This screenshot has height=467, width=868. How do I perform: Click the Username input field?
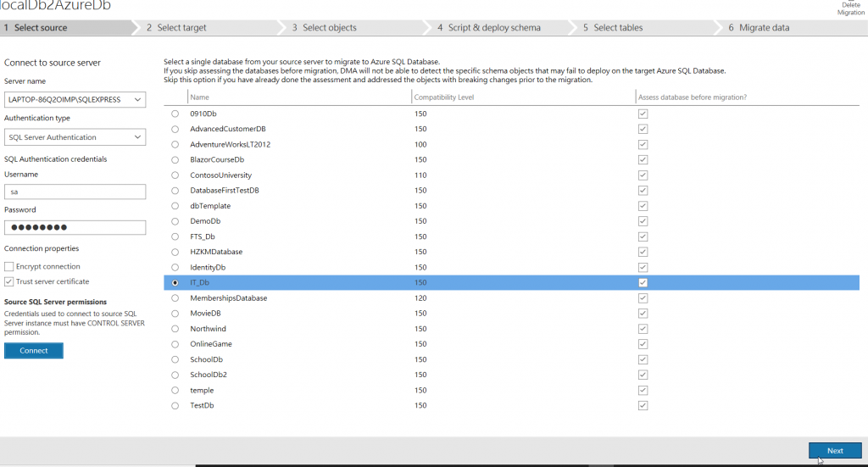tap(75, 192)
